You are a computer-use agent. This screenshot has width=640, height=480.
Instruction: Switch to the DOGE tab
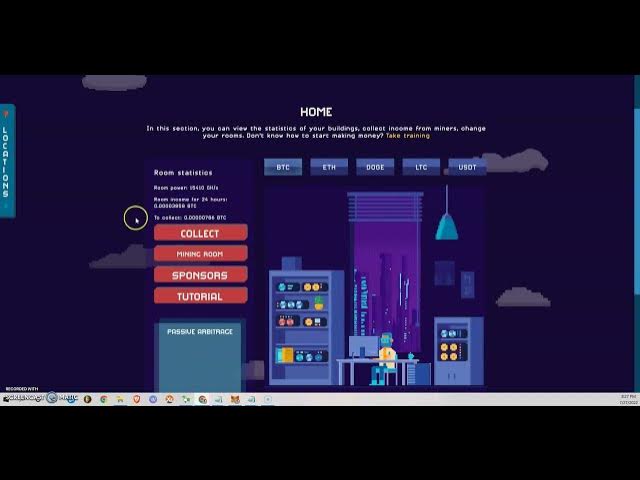tap(375, 167)
